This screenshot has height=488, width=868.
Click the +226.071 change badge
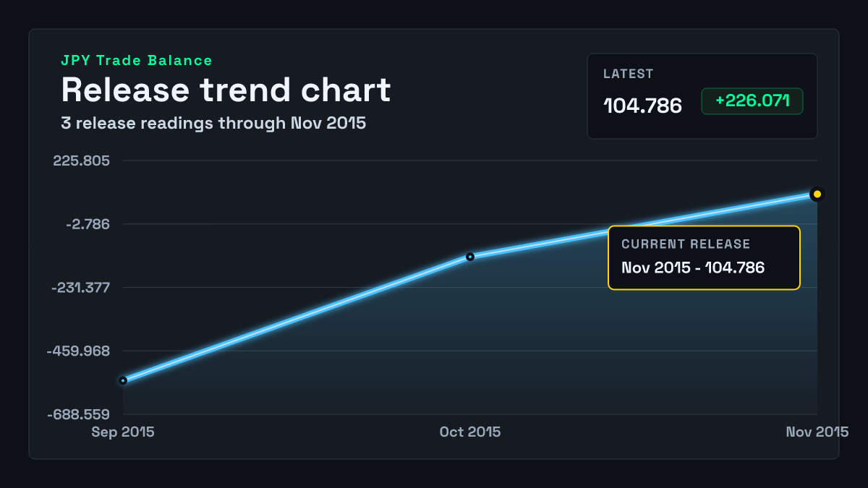(752, 101)
